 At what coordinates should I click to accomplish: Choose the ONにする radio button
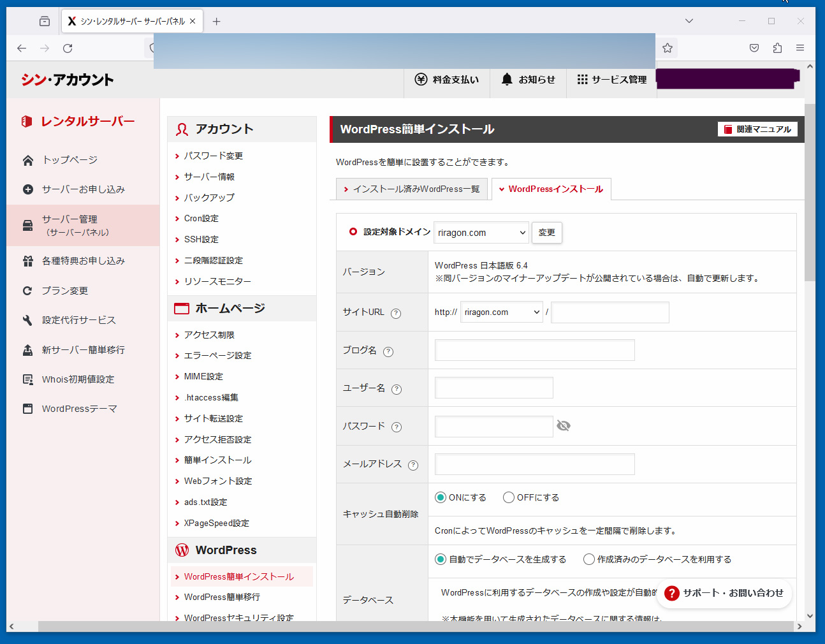(441, 497)
